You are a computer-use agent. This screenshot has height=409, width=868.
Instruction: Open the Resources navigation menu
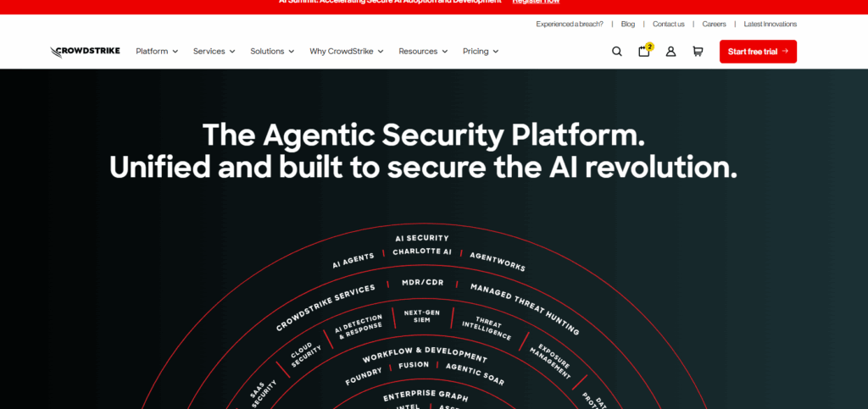tap(423, 52)
